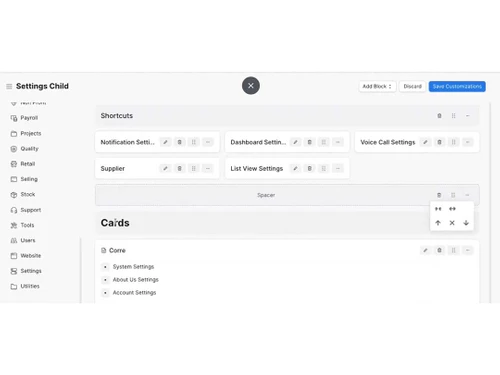Viewport: 500px width, 375px height.
Task: Delete the Spacer block
Action: (x=439, y=195)
